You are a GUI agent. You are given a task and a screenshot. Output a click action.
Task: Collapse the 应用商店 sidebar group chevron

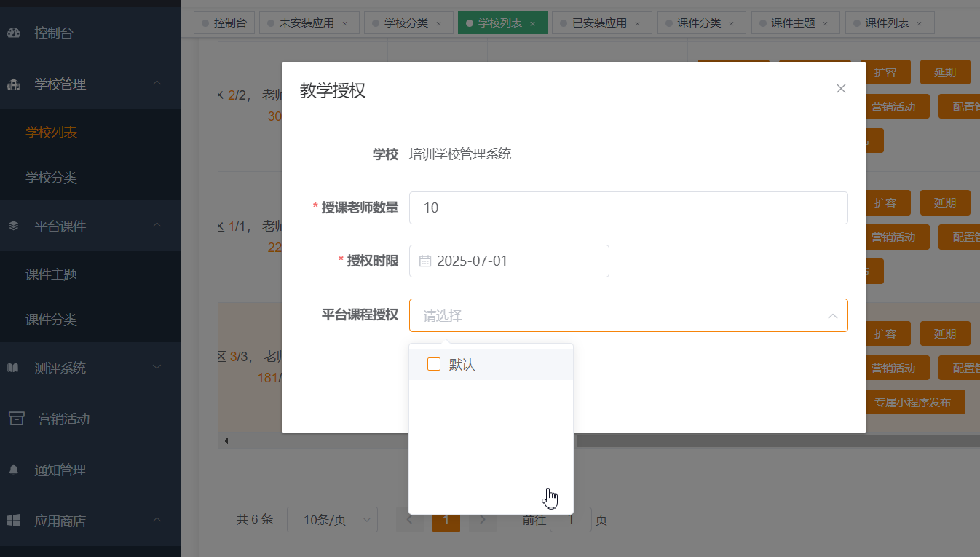157,521
